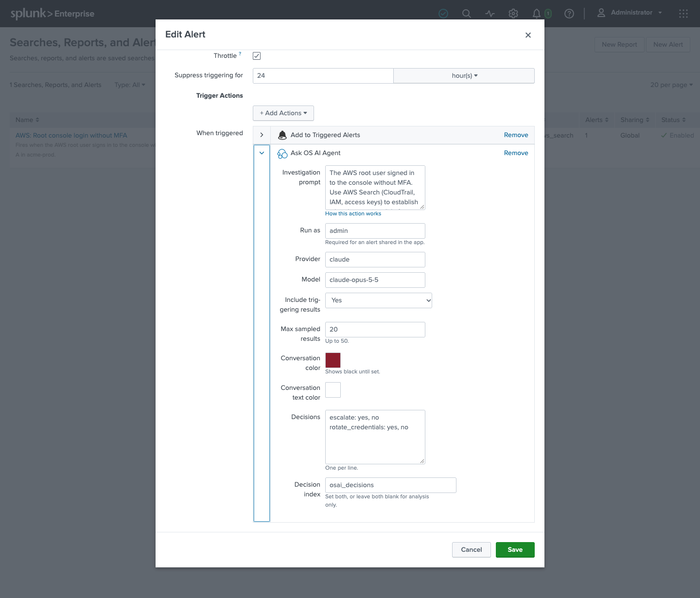This screenshot has width=700, height=598.
Task: Toggle the Throttle checkbox
Action: point(257,56)
